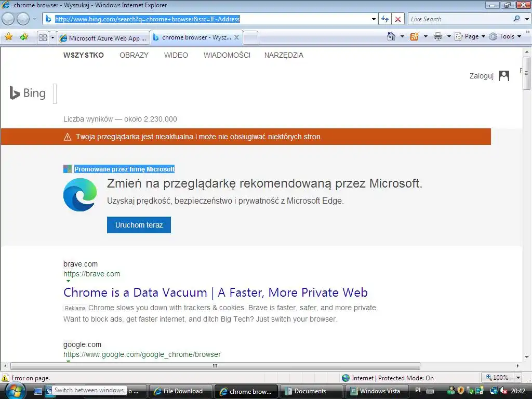Click the horizontal scrollbar right arrow

tap(517, 366)
